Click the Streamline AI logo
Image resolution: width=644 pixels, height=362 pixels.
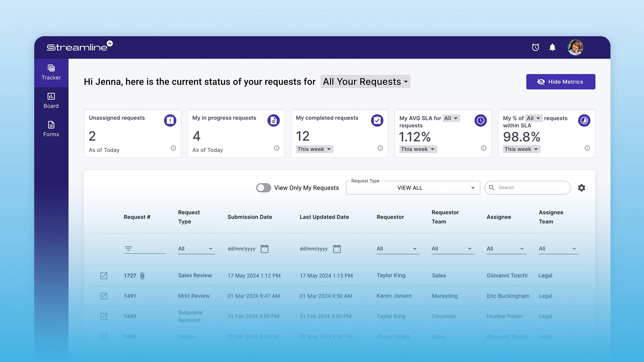[79, 47]
